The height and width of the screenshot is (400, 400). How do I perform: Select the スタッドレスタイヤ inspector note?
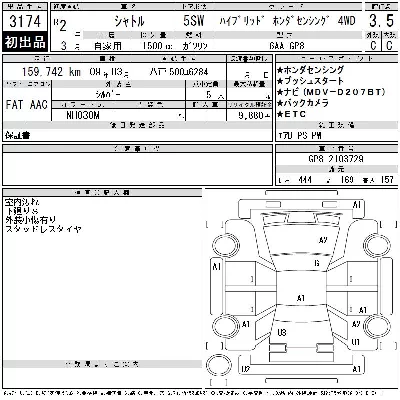coord(43,229)
